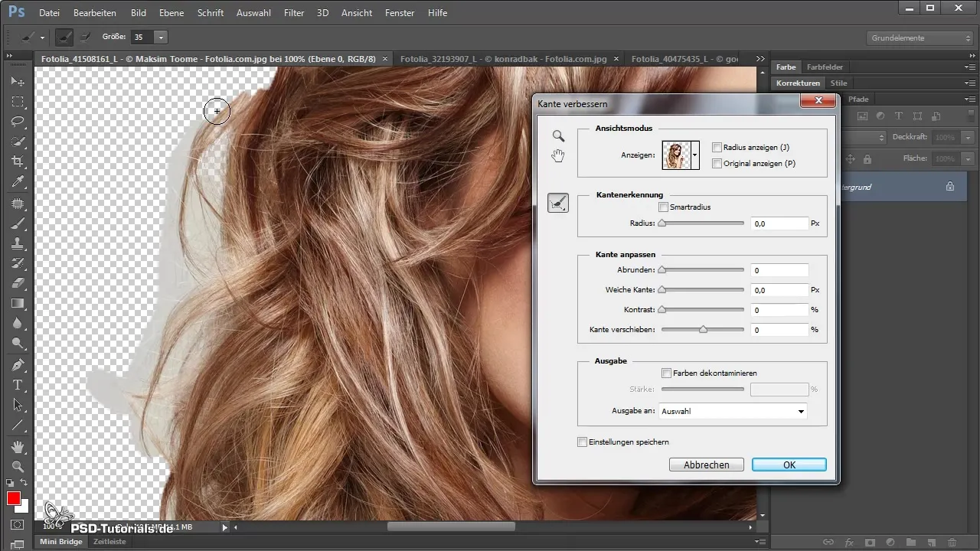Open the Ausgabe an dropdown

click(732, 411)
